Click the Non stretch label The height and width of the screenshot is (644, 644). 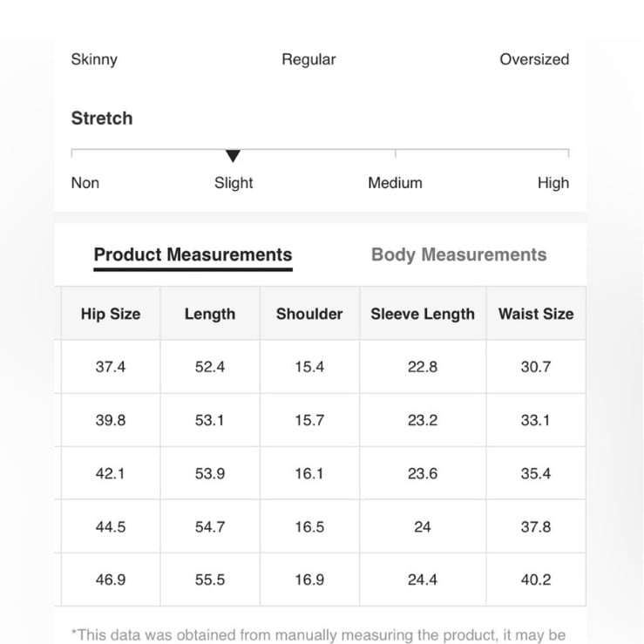[85, 183]
